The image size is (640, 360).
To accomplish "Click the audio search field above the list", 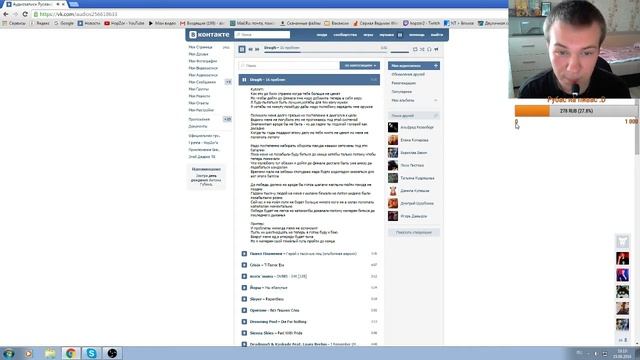I will (x=289, y=66).
